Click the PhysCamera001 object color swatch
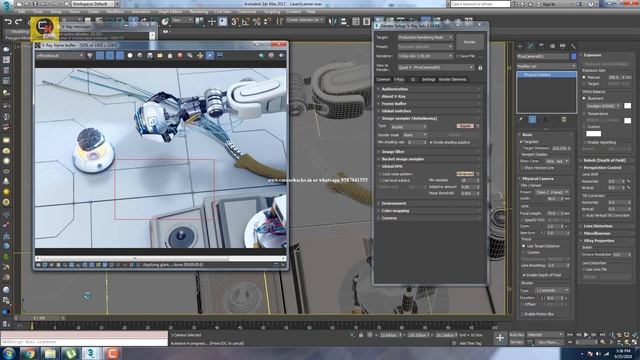 coord(573,56)
